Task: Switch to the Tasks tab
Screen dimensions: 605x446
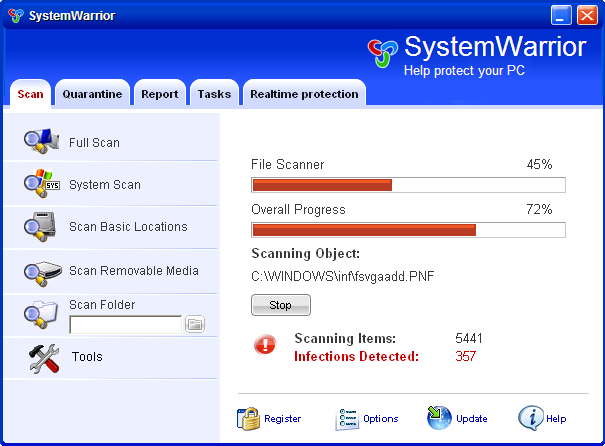Action: click(214, 94)
